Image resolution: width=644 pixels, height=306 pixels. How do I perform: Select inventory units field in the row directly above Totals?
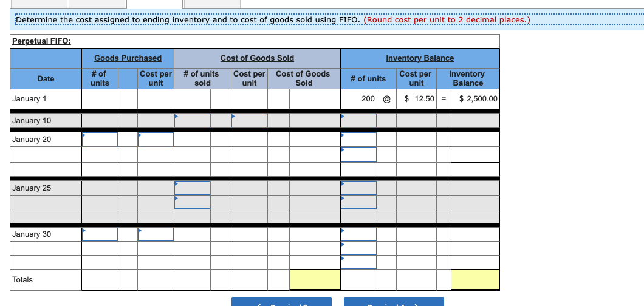click(358, 262)
